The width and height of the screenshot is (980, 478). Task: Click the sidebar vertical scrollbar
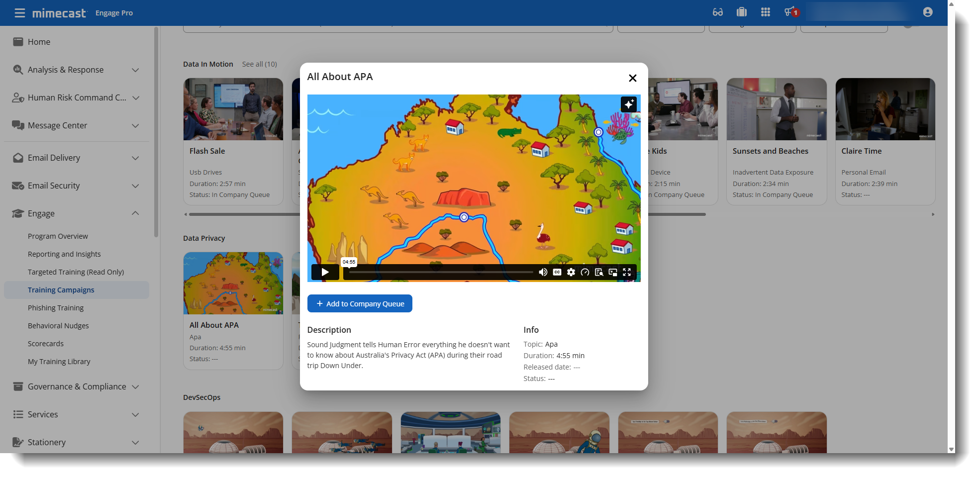(x=156, y=132)
